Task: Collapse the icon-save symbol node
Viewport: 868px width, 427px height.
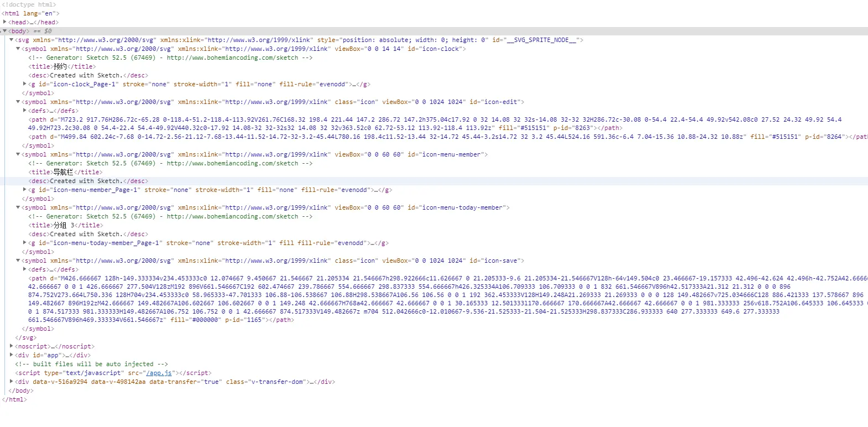Action: click(x=18, y=261)
